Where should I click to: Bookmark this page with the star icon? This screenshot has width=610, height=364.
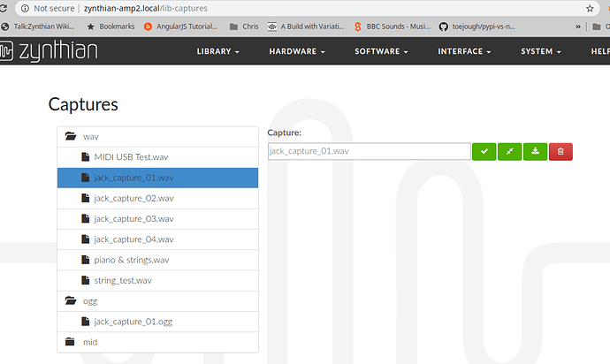(x=590, y=8)
